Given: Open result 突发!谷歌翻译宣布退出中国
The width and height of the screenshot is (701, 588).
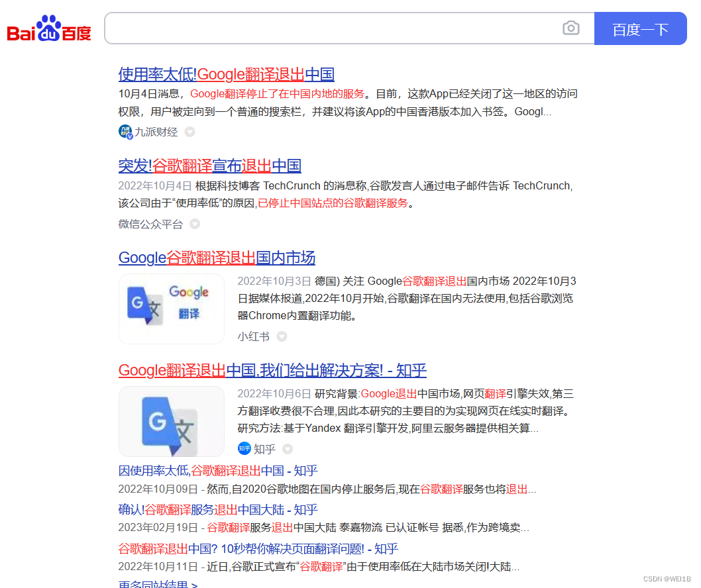Looking at the screenshot, I should pos(209,166).
